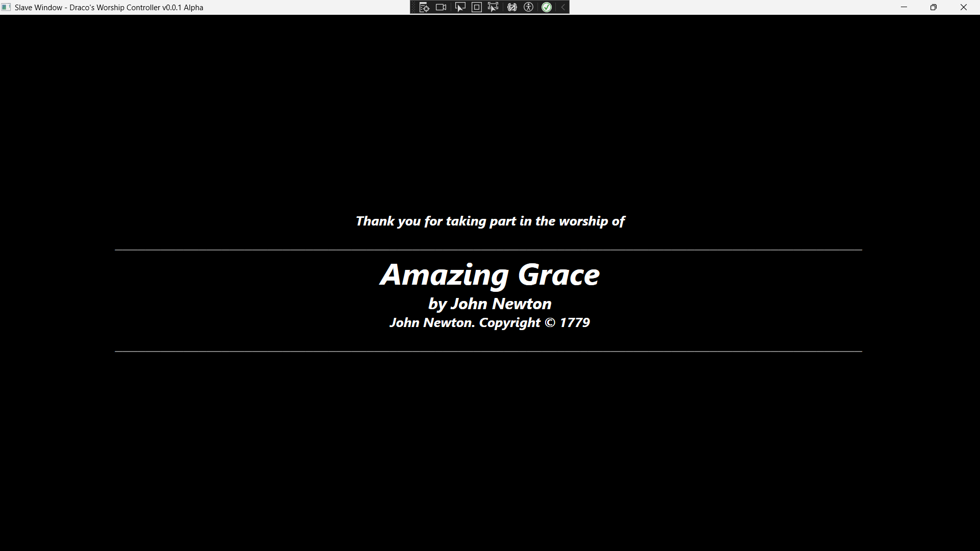This screenshot has width=980, height=551.
Task: Toggle track focused element icon
Action: pos(493,7)
